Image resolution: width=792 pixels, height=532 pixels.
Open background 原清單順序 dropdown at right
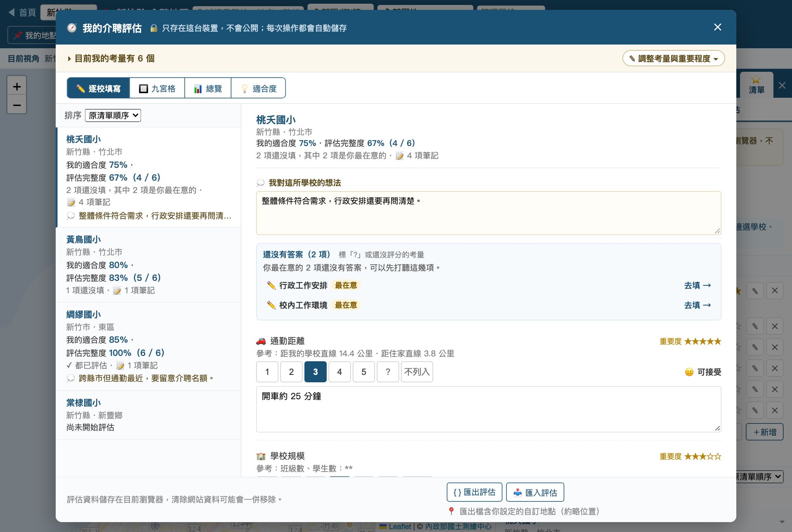click(760, 477)
